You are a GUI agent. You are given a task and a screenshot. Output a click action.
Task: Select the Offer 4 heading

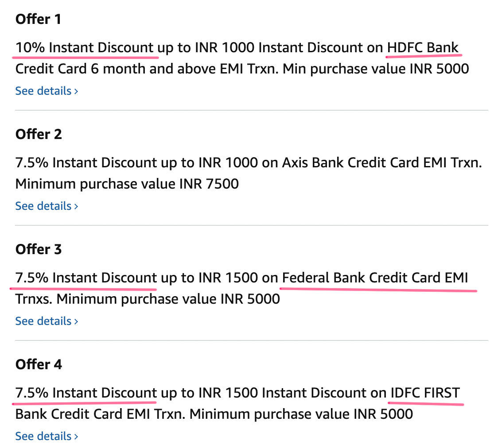[39, 365]
